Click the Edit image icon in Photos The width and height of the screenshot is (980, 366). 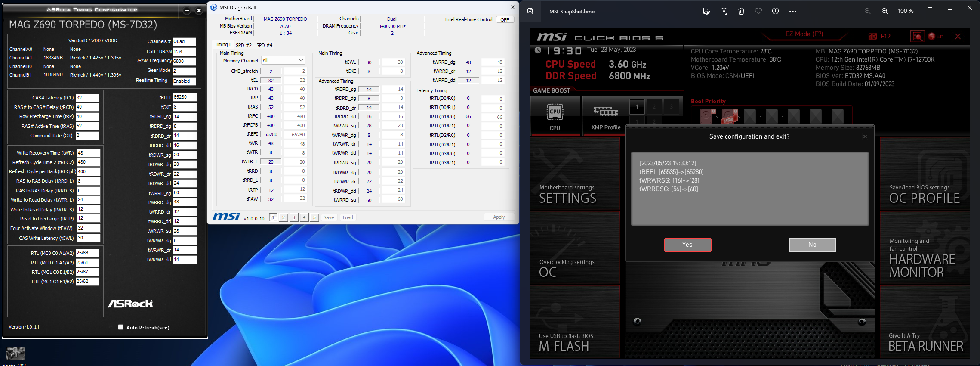pyautogui.click(x=706, y=11)
